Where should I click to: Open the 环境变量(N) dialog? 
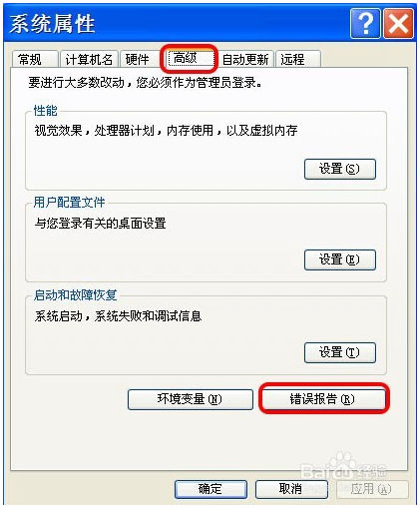[x=191, y=399]
